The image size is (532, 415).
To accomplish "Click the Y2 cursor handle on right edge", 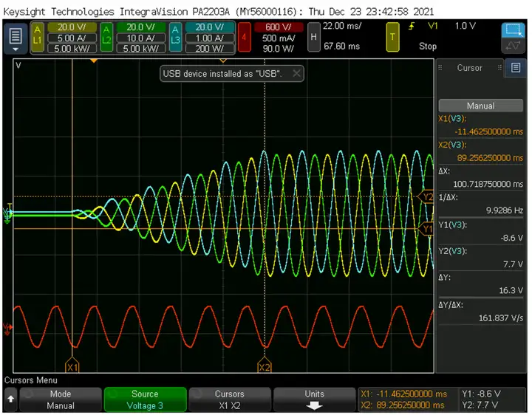I will click(x=426, y=196).
